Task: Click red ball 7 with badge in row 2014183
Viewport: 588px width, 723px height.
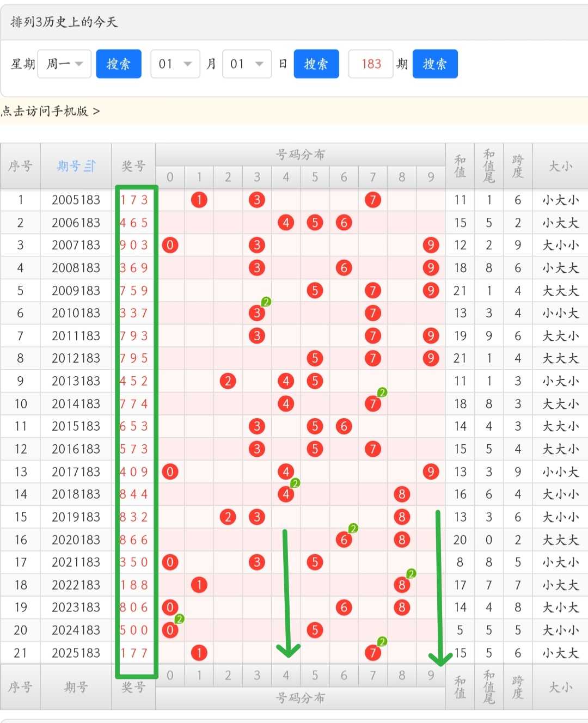Action: [x=372, y=404]
